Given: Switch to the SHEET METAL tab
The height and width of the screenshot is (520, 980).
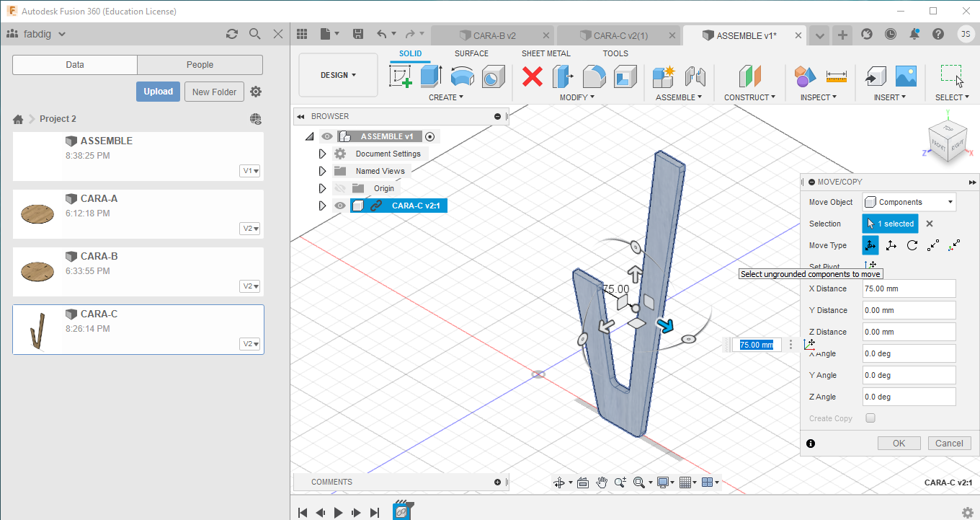Looking at the screenshot, I should point(545,53).
